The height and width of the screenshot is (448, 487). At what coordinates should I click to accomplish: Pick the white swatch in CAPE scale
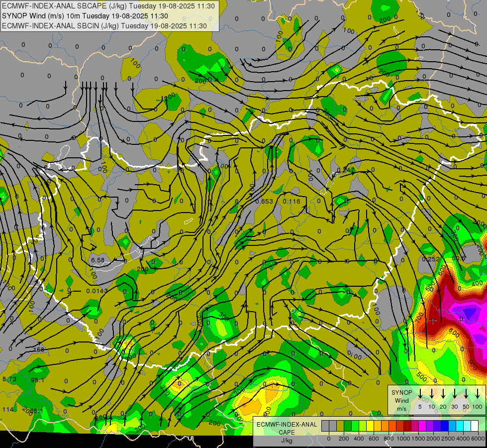point(474,426)
